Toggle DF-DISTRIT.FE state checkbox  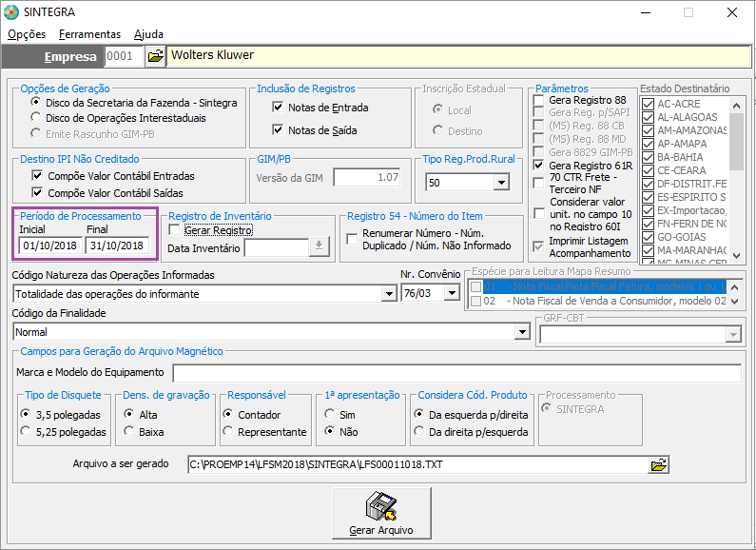pos(649,184)
